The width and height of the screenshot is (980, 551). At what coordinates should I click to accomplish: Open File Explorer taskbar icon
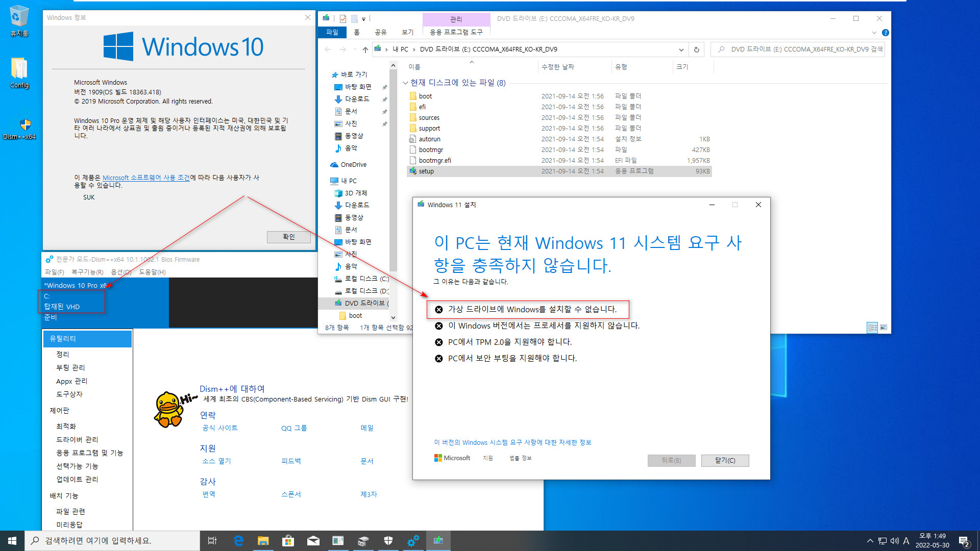pyautogui.click(x=263, y=541)
